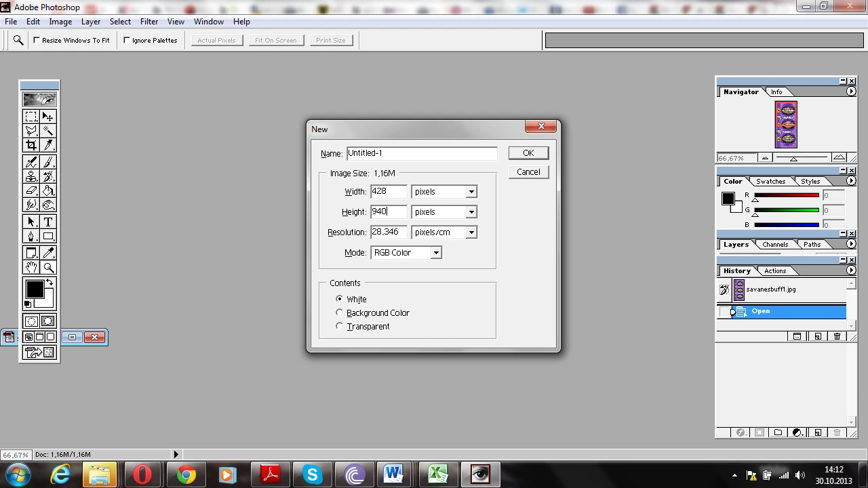Open the Width units dropdown
This screenshot has width=868, height=488.
coord(471,192)
